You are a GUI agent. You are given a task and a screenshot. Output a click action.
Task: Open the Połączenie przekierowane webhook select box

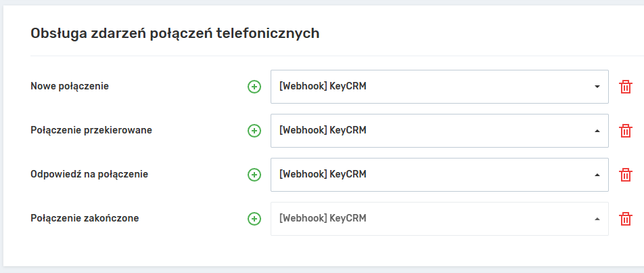click(433, 131)
